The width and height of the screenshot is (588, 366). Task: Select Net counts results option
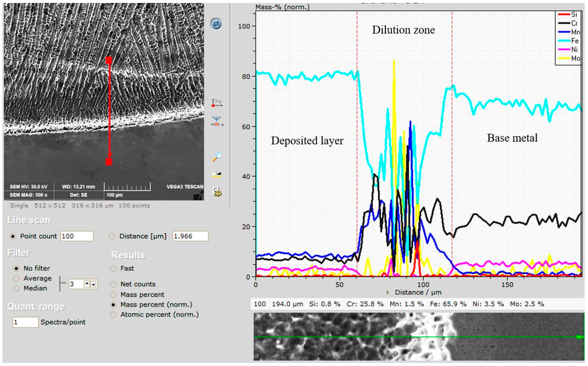click(113, 284)
